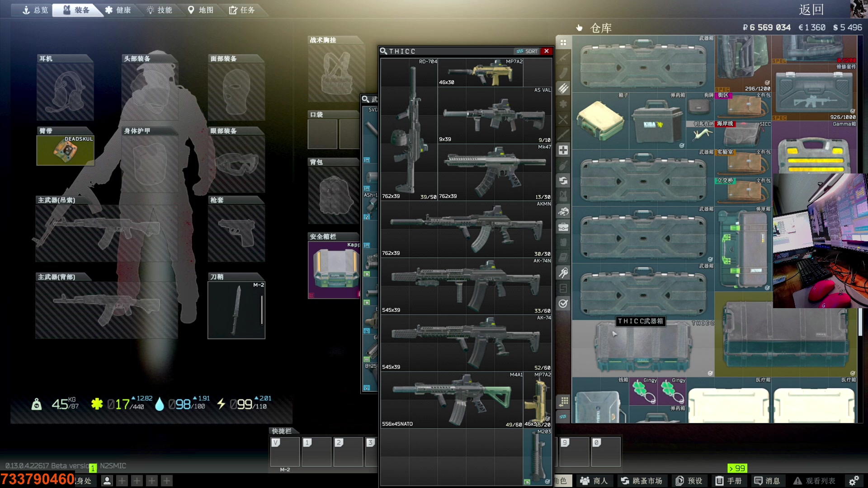The height and width of the screenshot is (488, 868).
Task: Select the briefcase containers filter in stash sidebar
Action: coord(563,227)
